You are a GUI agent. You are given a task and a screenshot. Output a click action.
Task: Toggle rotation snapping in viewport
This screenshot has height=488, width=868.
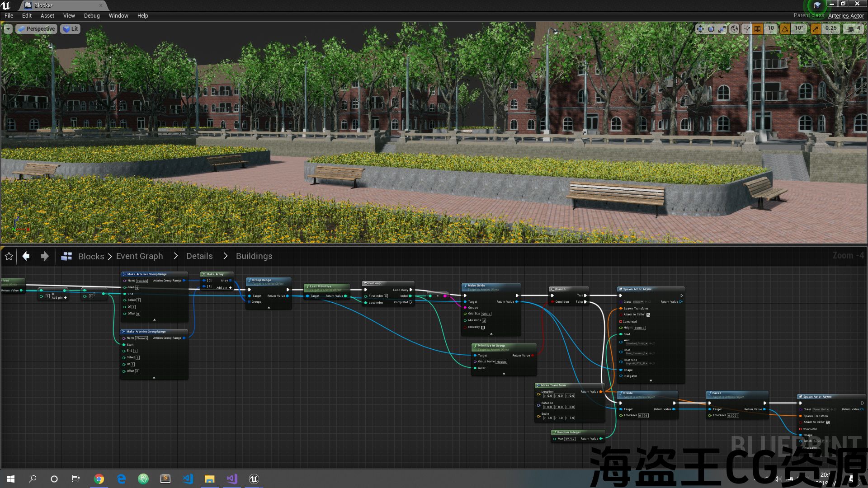tap(785, 29)
